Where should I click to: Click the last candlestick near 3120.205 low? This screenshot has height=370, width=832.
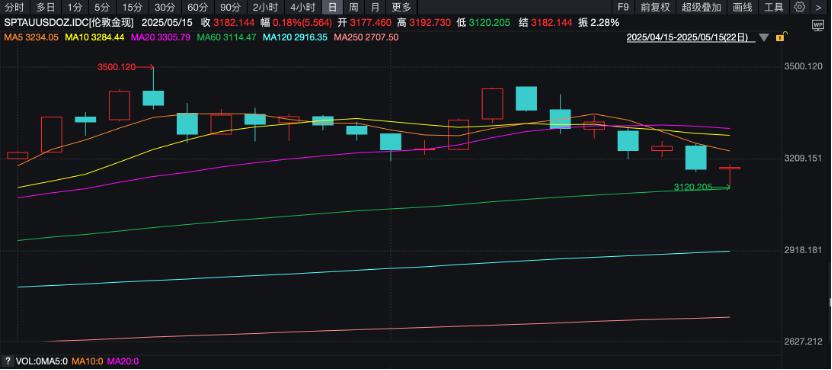pos(730,176)
